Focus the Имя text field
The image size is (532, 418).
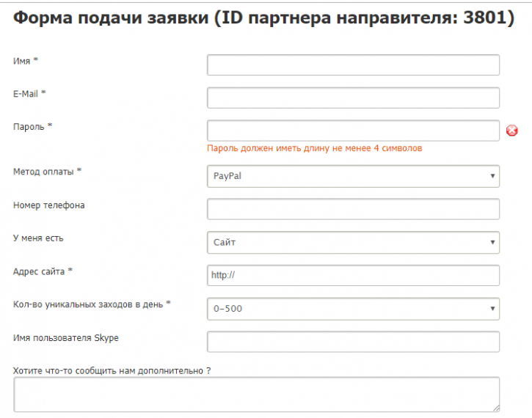353,65
